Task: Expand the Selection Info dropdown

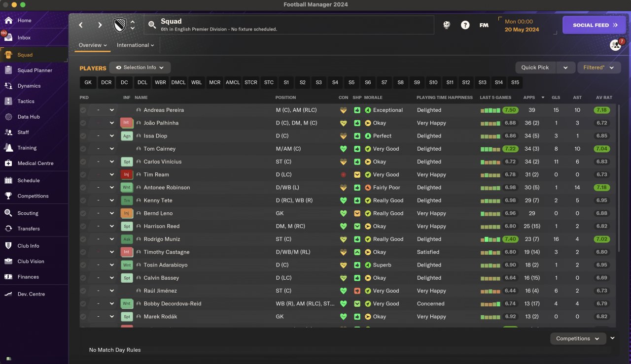Action: [x=140, y=67]
